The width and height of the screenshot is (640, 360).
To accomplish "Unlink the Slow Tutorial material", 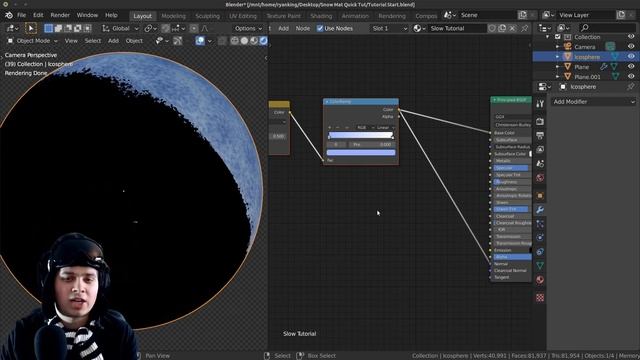I will (x=512, y=28).
